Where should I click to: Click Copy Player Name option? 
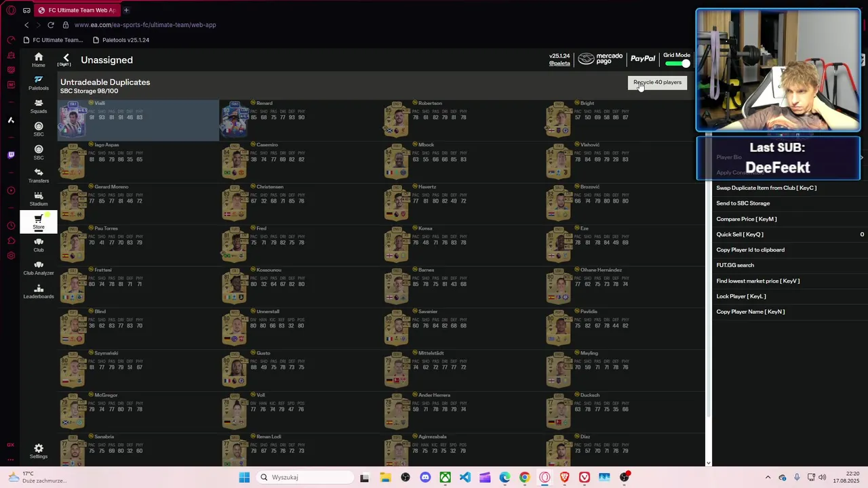pyautogui.click(x=751, y=312)
